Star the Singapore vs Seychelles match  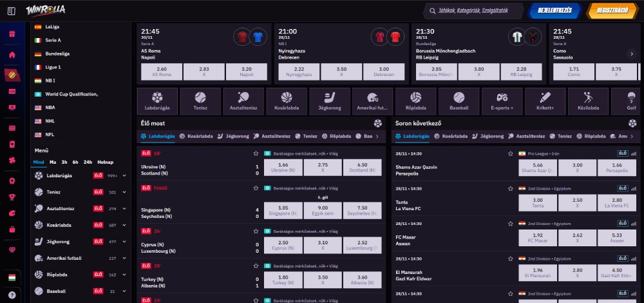[256, 188]
